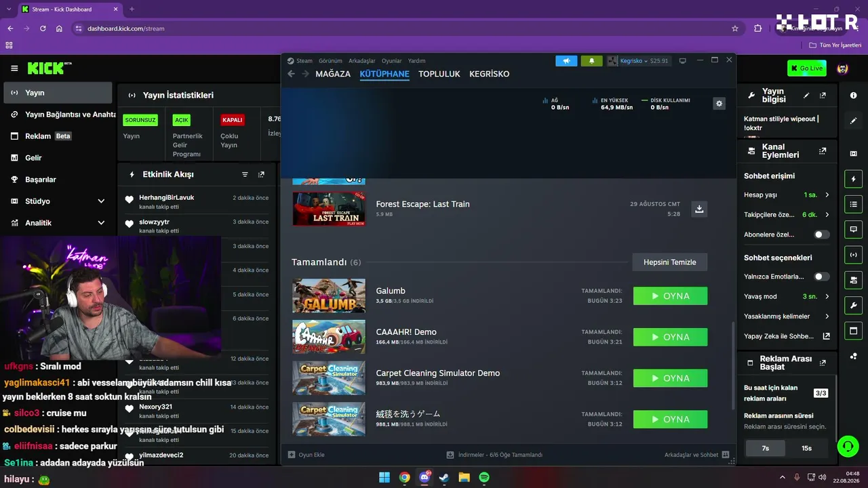Open Başarılar in Kick sidebar

coord(58,180)
